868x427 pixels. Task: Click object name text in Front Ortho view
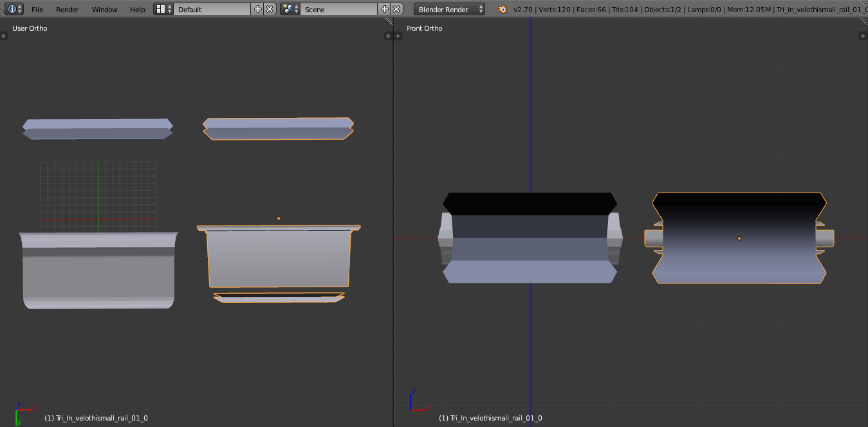coord(490,418)
